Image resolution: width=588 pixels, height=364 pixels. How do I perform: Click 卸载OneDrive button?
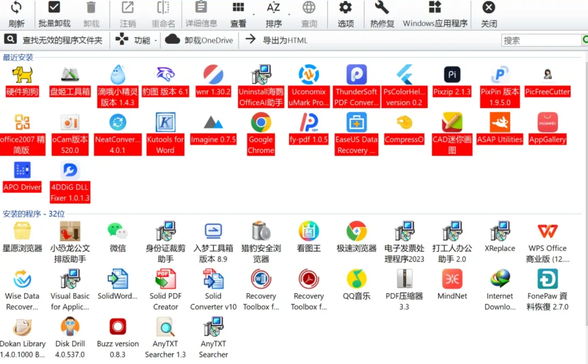coord(200,40)
